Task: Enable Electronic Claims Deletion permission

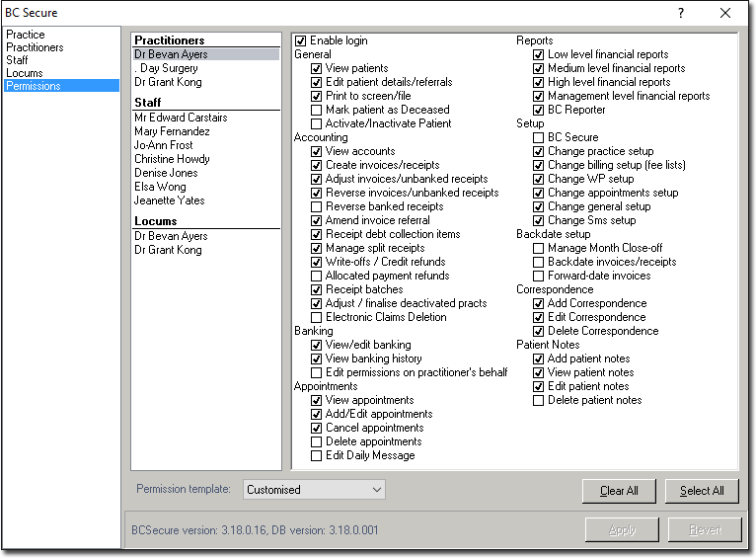Action: [316, 317]
